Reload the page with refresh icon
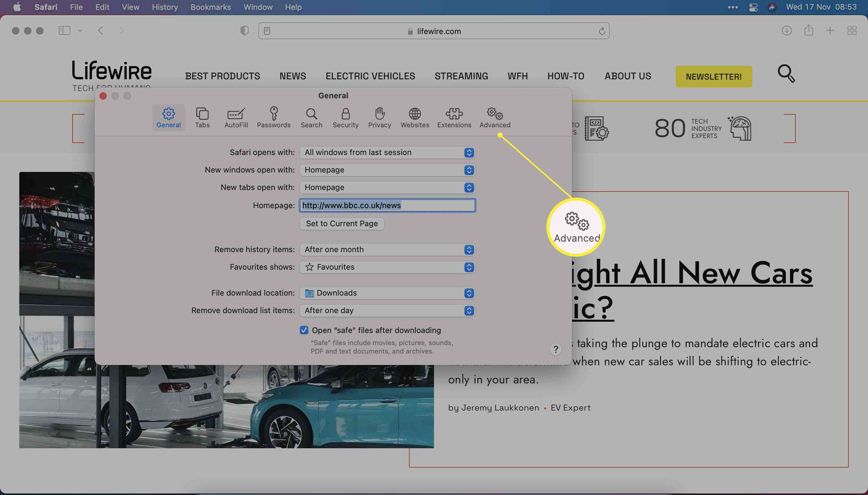The image size is (868, 495). click(602, 31)
